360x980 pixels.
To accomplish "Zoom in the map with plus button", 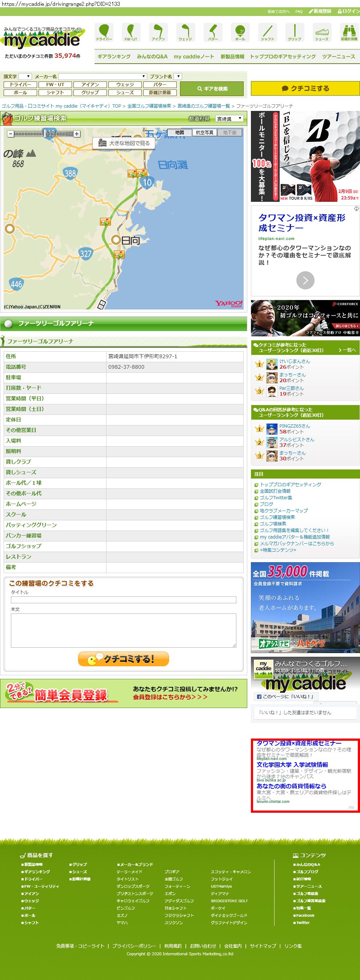I will tap(77, 134).
